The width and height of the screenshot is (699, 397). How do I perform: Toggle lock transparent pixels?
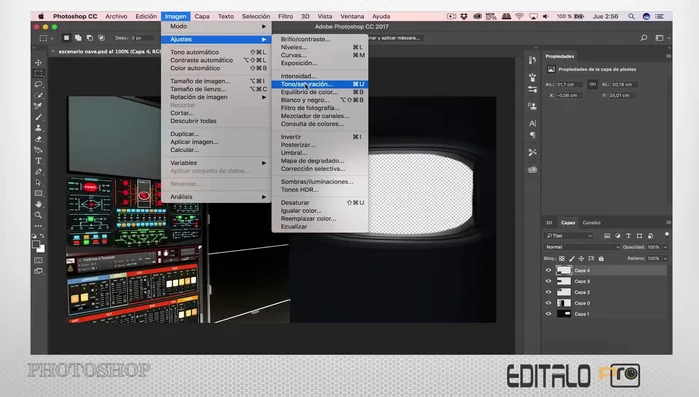(x=562, y=258)
